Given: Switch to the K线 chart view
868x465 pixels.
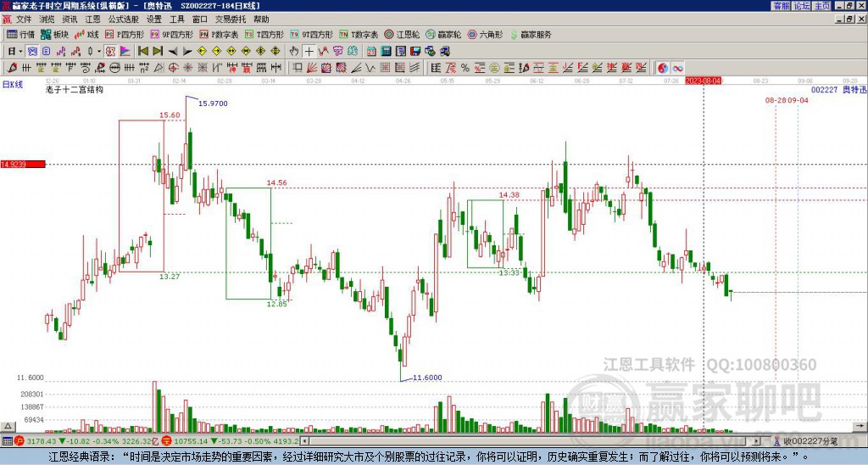Looking at the screenshot, I should coord(86,34).
